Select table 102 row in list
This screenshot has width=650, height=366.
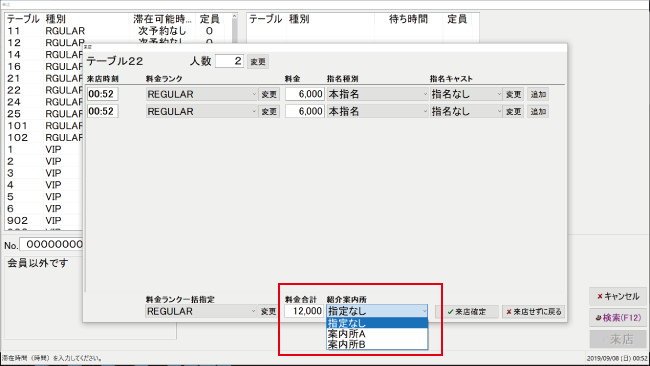(x=44, y=138)
